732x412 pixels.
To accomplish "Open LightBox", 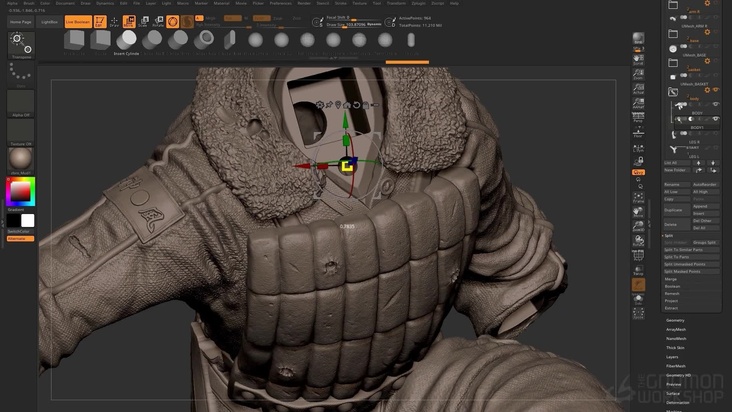I will pyautogui.click(x=49, y=22).
